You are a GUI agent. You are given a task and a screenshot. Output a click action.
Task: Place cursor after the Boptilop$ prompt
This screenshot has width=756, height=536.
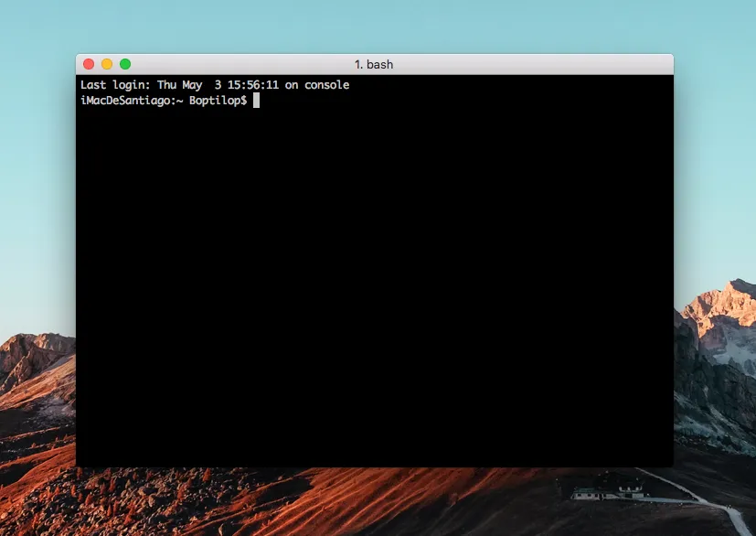pos(254,101)
